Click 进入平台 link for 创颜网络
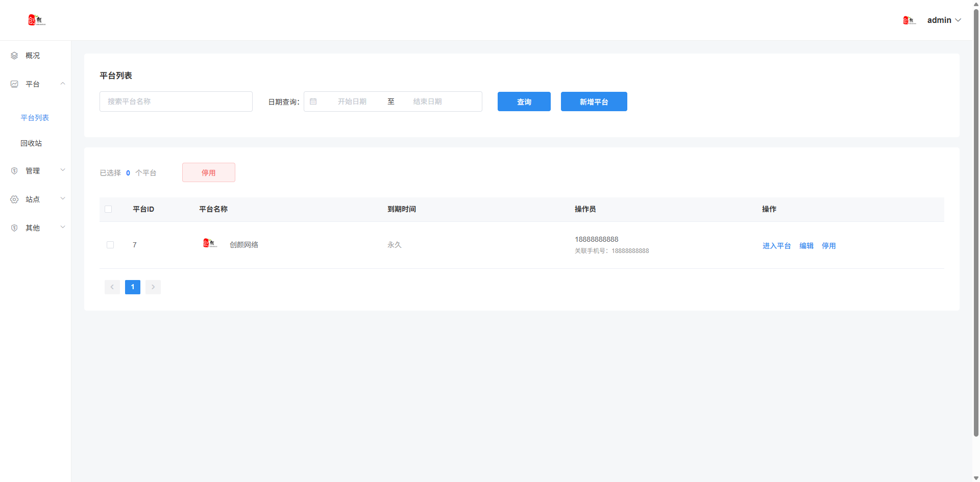The height and width of the screenshot is (482, 980). [777, 246]
